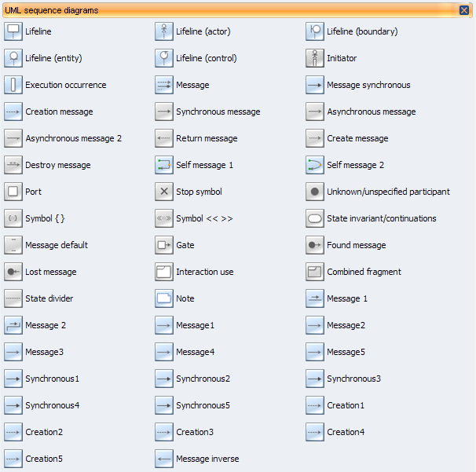Select the Interaction use icon
476x472 pixels.
coord(164,272)
